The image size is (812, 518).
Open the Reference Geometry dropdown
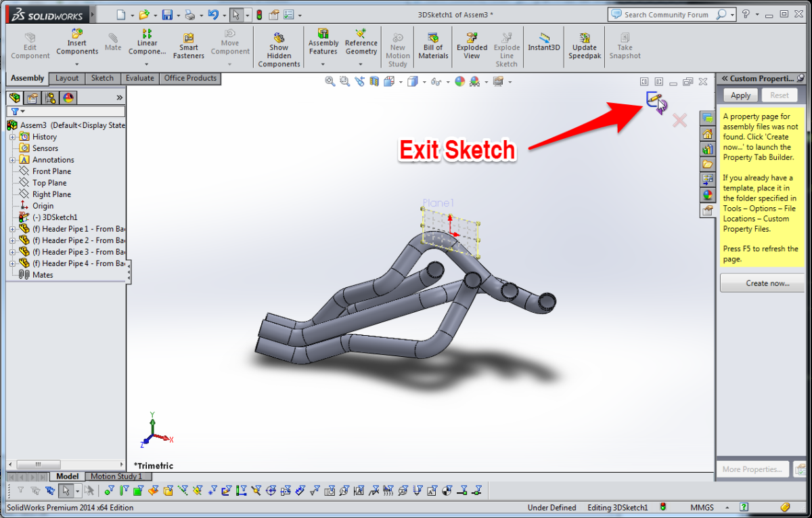click(361, 64)
